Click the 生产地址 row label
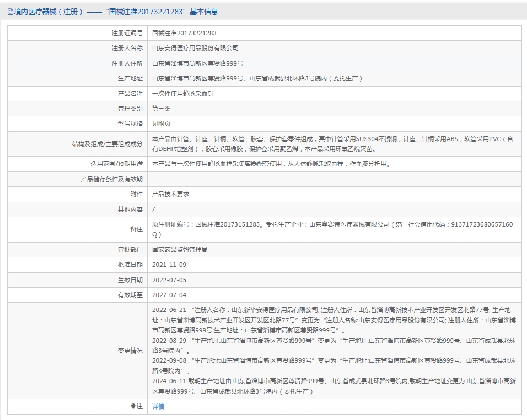Image resolution: width=527 pixels, height=420 pixels. pyautogui.click(x=130, y=78)
